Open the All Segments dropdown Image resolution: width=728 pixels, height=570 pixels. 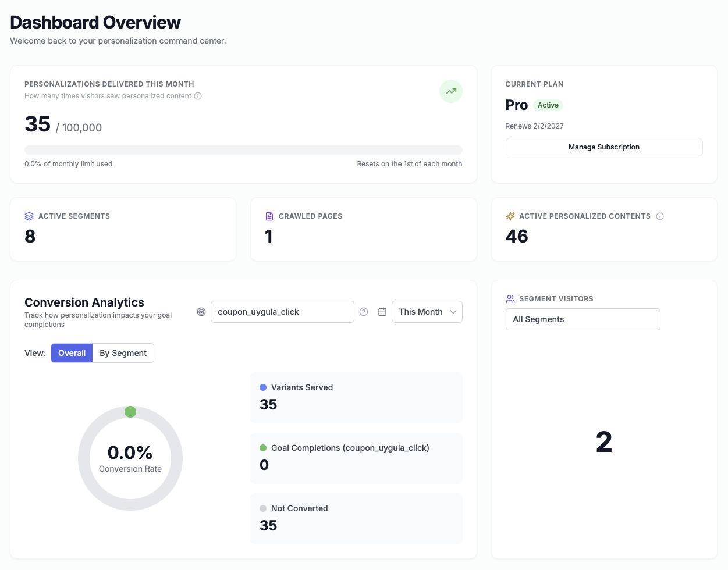click(583, 319)
